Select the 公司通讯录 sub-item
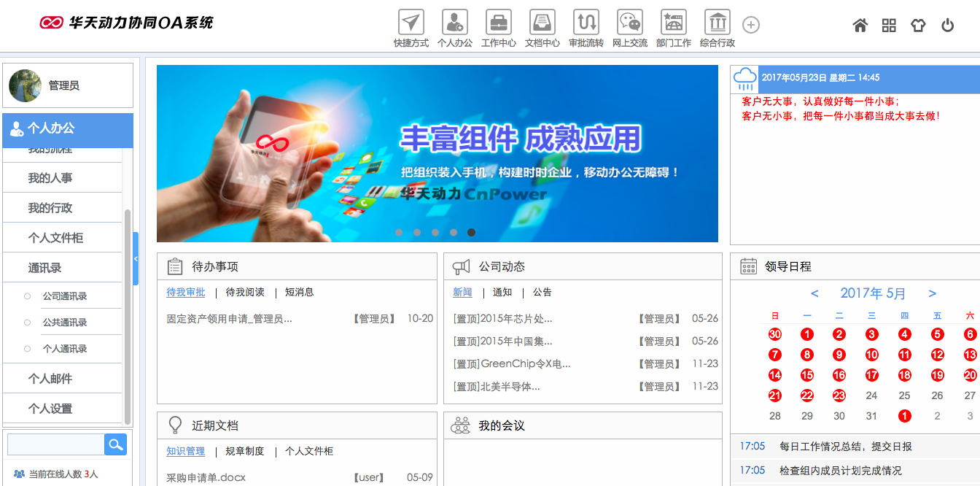980x486 pixels. (x=67, y=296)
